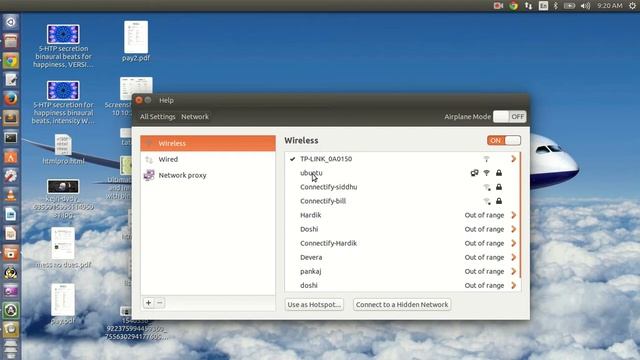Click the ubuntu ad-hoc computers icon
Screen dimensions: 640x360
point(474,173)
